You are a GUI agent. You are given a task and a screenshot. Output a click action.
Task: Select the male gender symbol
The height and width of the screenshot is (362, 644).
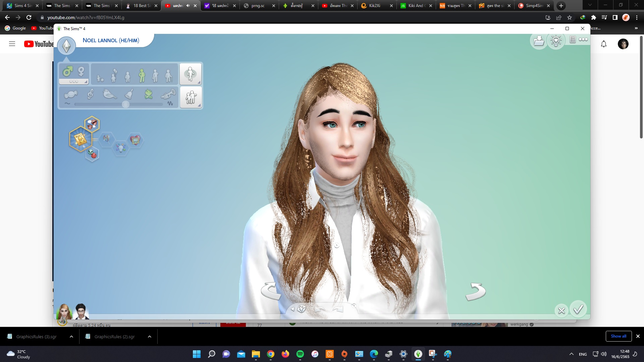point(67,71)
